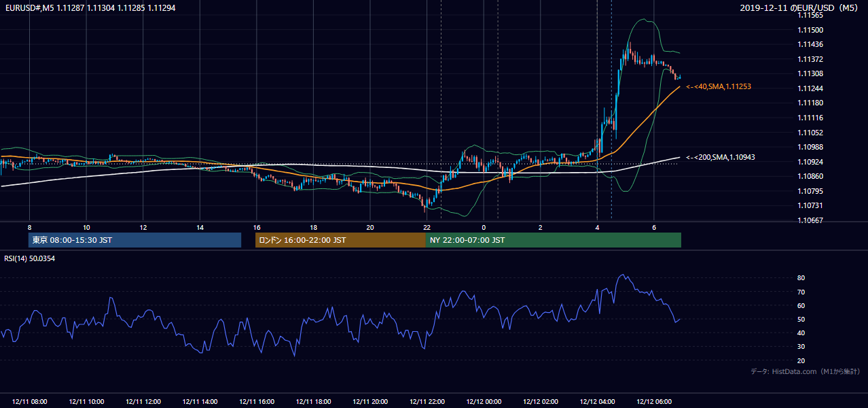Click the RSI 20 level label
Screen dimensions: 868x408
(801, 360)
